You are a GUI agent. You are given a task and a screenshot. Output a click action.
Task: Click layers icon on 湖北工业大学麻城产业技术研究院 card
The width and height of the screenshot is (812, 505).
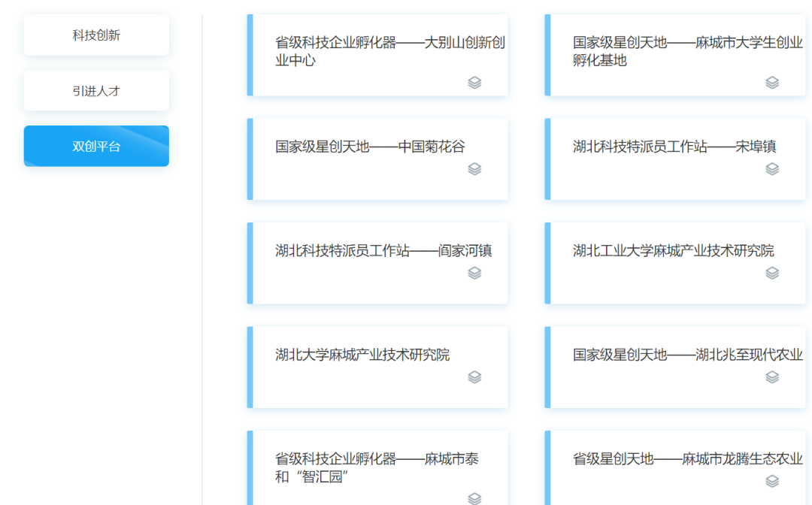click(x=772, y=274)
